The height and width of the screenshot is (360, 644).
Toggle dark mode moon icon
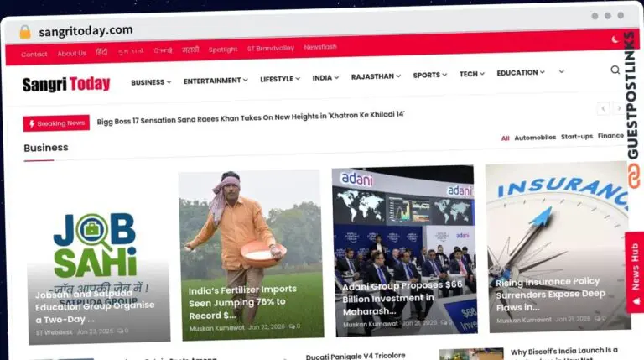tap(615, 39)
